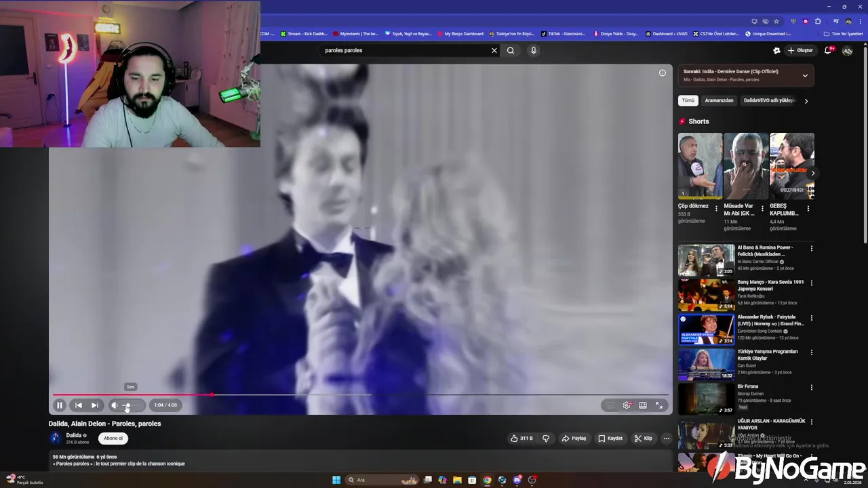
Task: Adjust the volume slider
Action: tap(132, 405)
